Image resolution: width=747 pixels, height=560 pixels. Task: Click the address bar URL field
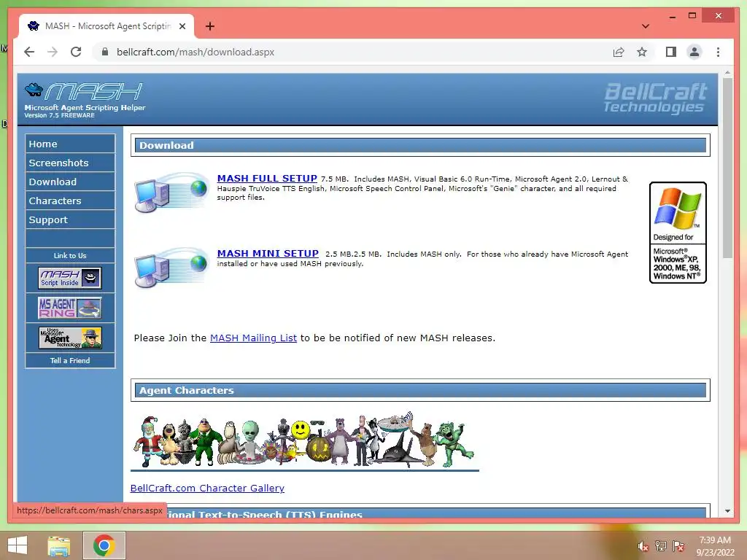352,52
